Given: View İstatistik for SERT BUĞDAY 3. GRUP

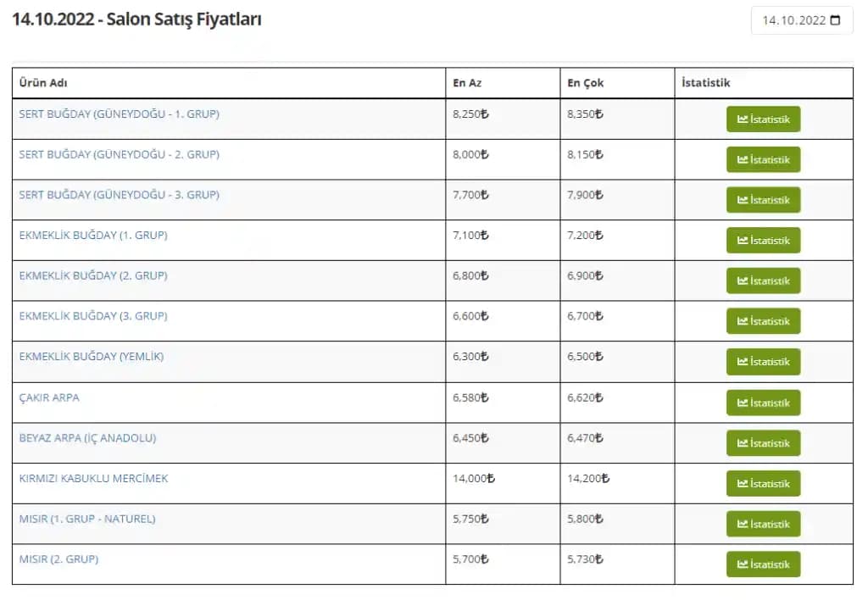Looking at the screenshot, I should (763, 200).
